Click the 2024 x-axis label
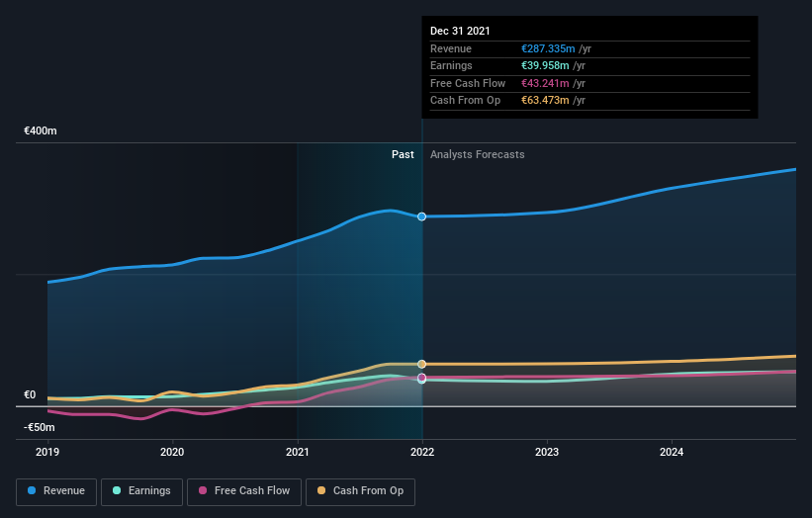 coord(672,453)
